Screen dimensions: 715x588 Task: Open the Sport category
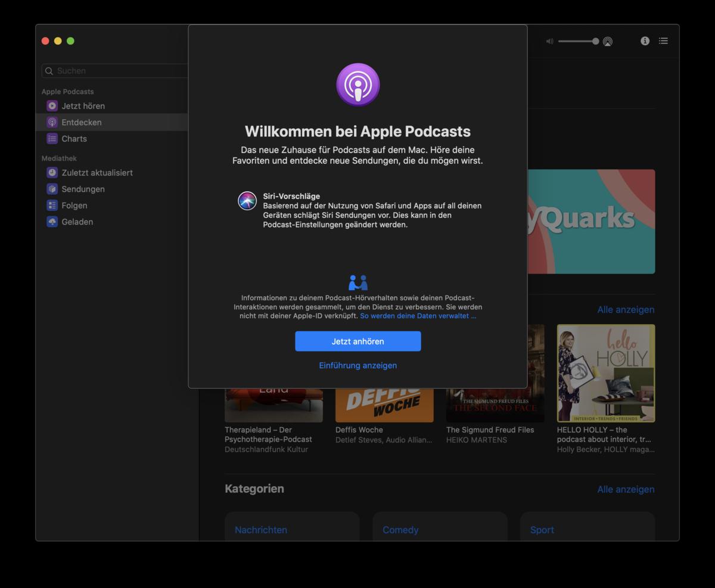[x=587, y=526]
